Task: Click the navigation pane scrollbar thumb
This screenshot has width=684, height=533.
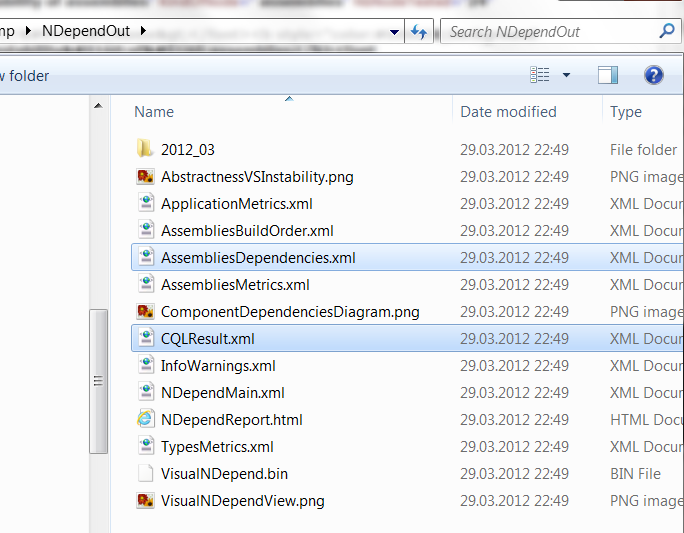Action: (x=99, y=382)
